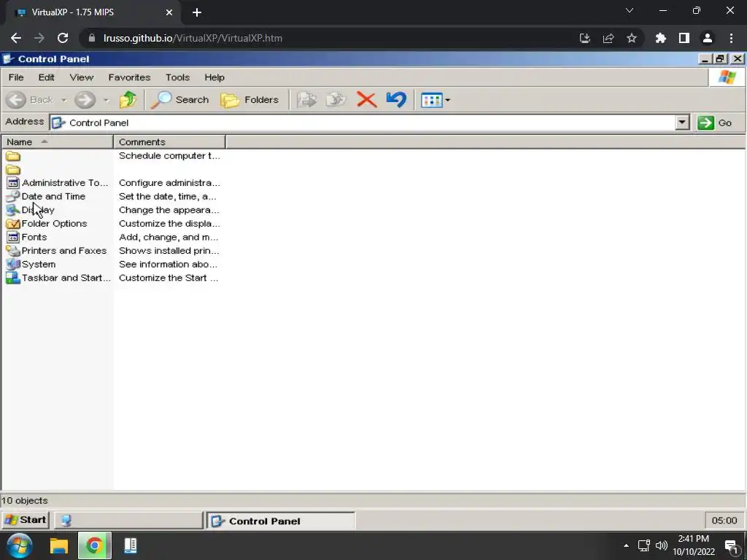This screenshot has height=560, width=747.
Task: Close the VirtualXP browser tab
Action: click(169, 12)
